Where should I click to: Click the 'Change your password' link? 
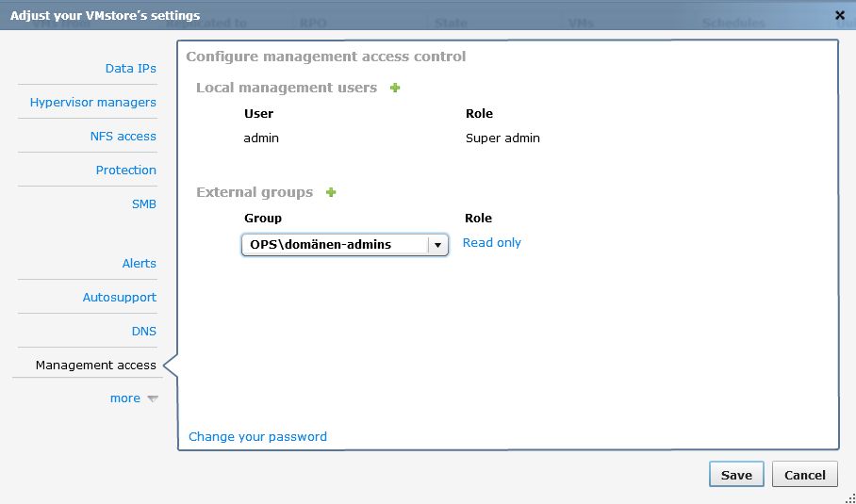click(257, 437)
